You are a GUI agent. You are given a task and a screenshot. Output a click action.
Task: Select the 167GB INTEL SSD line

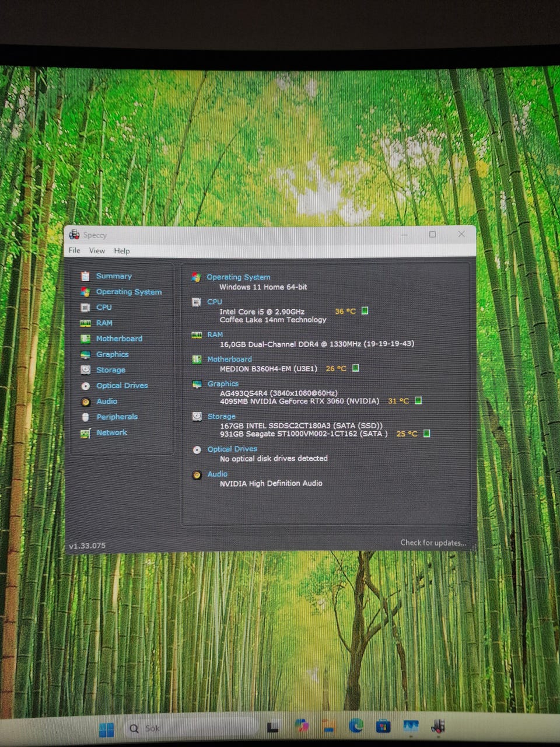[x=301, y=425]
